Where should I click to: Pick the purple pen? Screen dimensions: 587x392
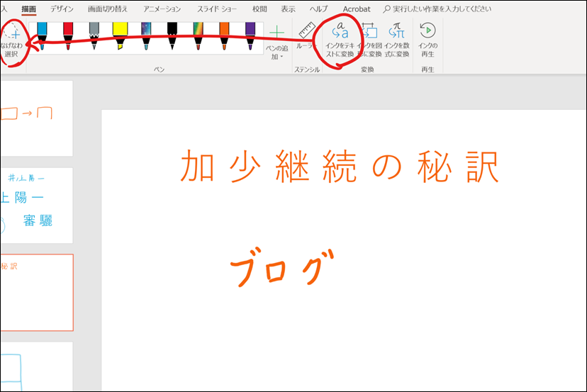click(x=250, y=36)
